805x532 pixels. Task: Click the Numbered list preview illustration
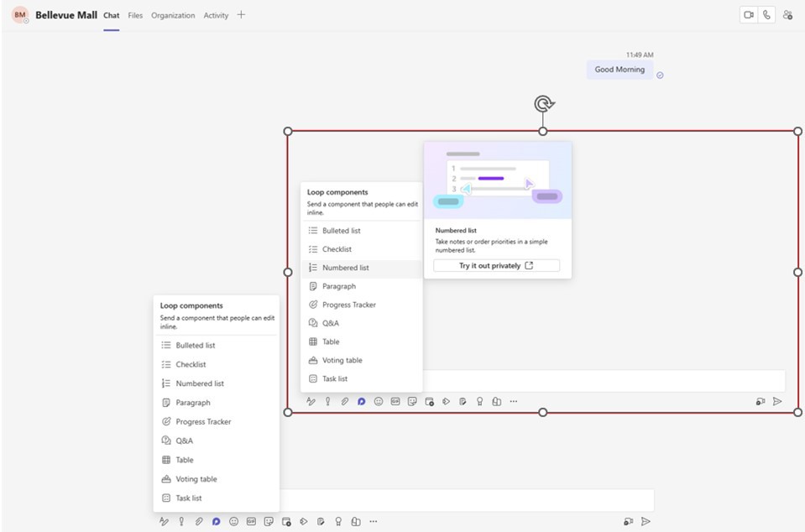498,180
